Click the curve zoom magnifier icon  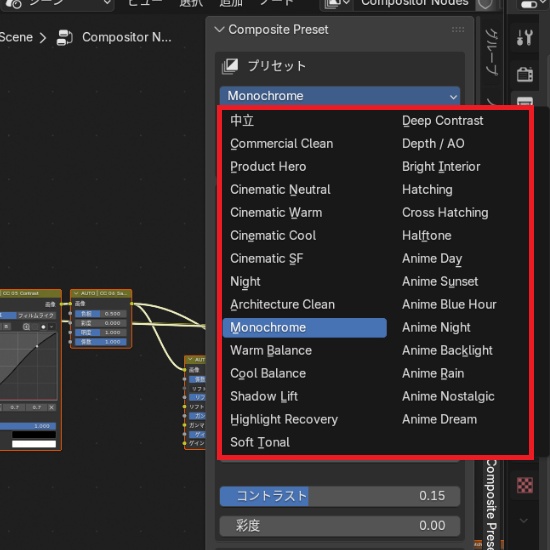[26, 327]
